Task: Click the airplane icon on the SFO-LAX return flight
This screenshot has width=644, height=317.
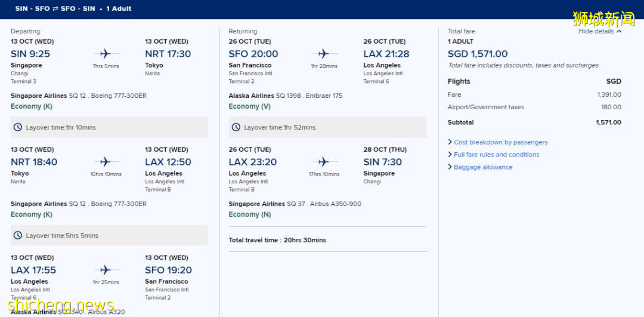Action: 323,54
